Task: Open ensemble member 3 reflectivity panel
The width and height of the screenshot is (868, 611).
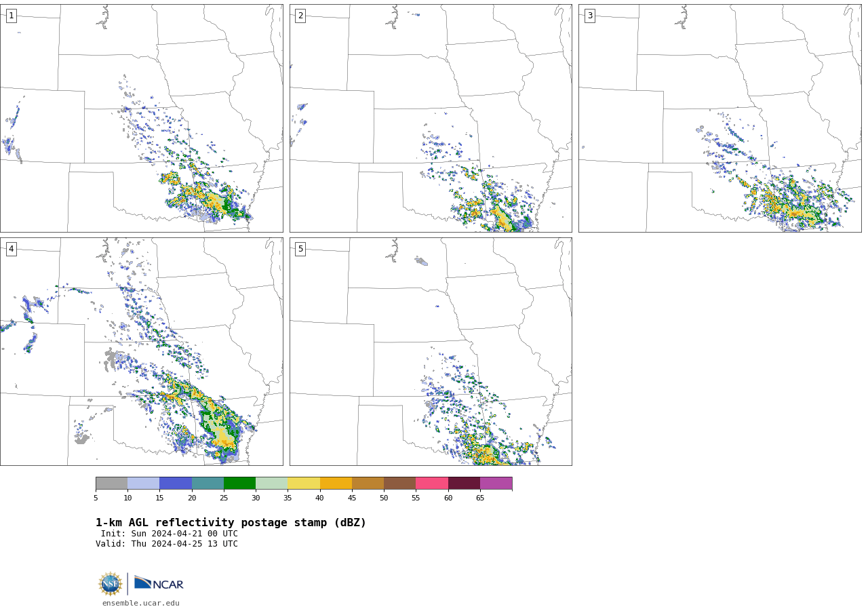Action: [719, 118]
